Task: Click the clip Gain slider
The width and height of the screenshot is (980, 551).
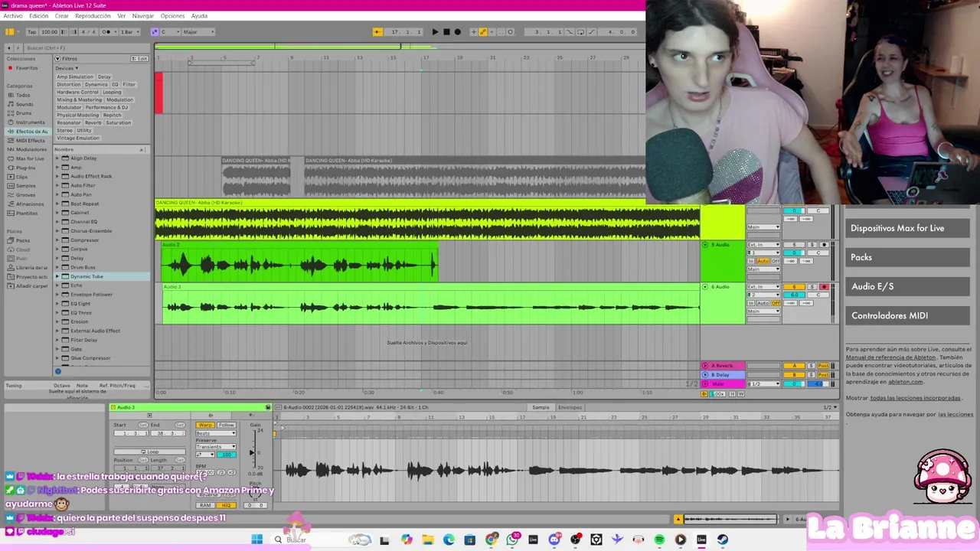Action: tap(252, 452)
